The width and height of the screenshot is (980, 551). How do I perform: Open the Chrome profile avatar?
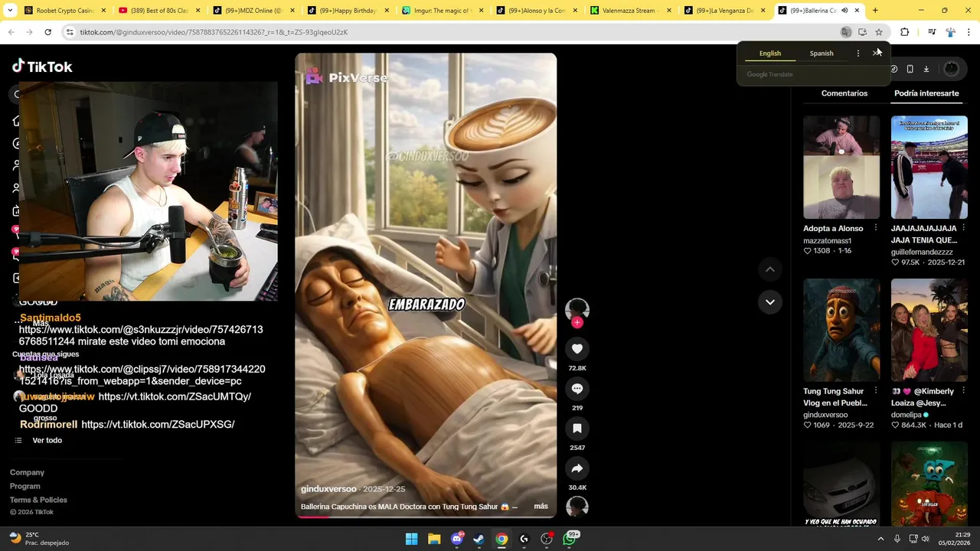[x=950, y=32]
